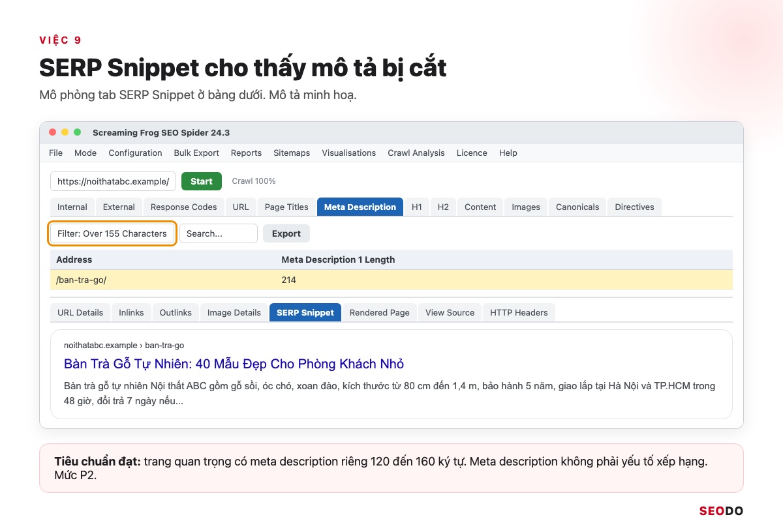Switch to the Directives tab
The image size is (783, 532).
(634, 207)
